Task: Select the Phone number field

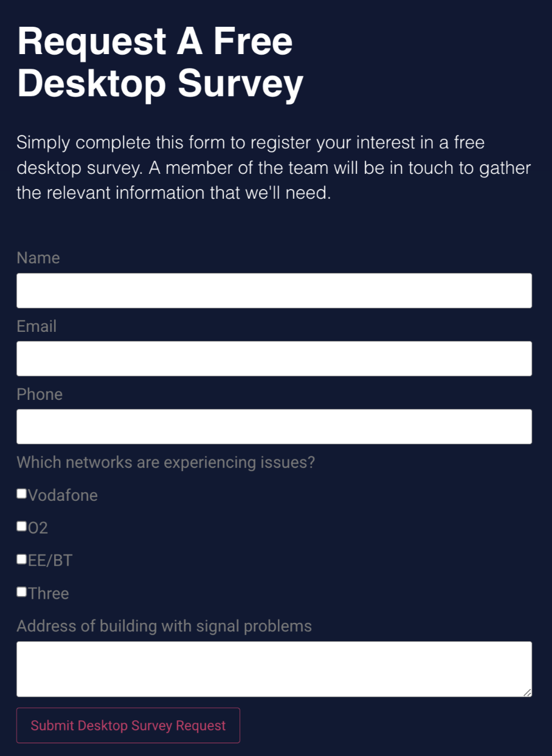Action: click(274, 427)
